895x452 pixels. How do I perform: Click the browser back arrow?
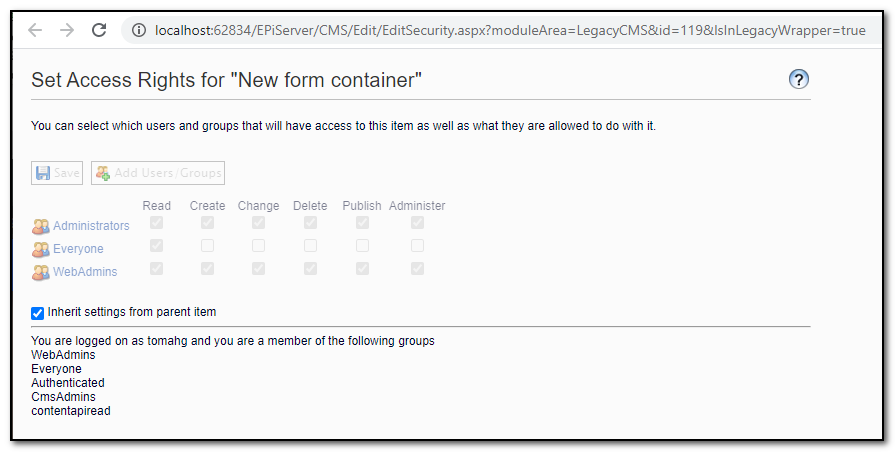(35, 30)
